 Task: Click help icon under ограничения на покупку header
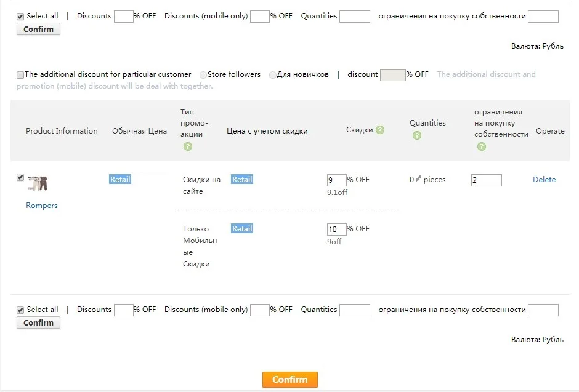(x=482, y=147)
